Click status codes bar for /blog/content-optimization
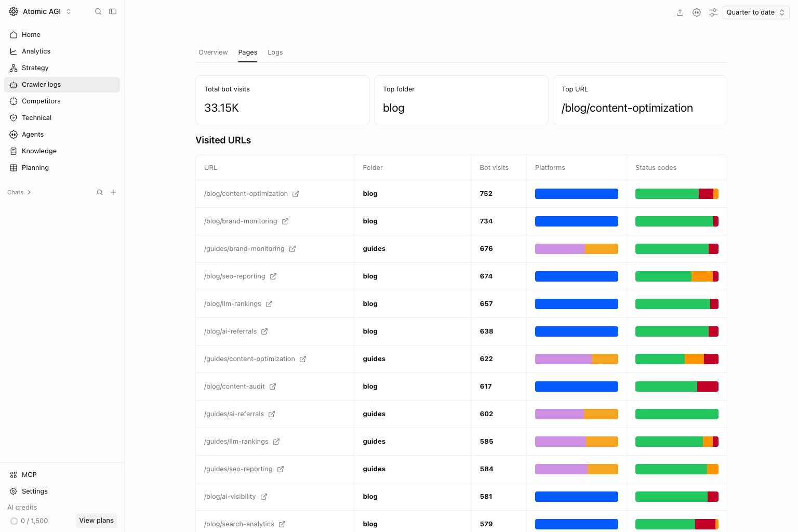 (677, 194)
